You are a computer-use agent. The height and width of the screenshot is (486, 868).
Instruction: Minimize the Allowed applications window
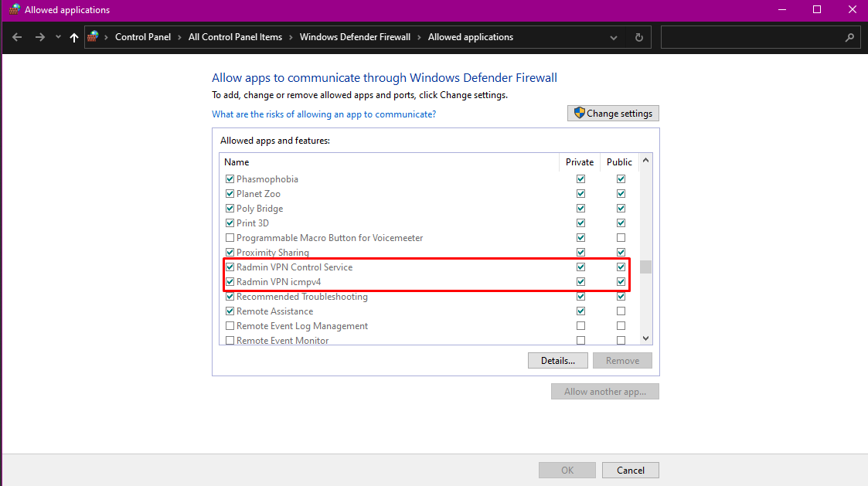point(782,9)
